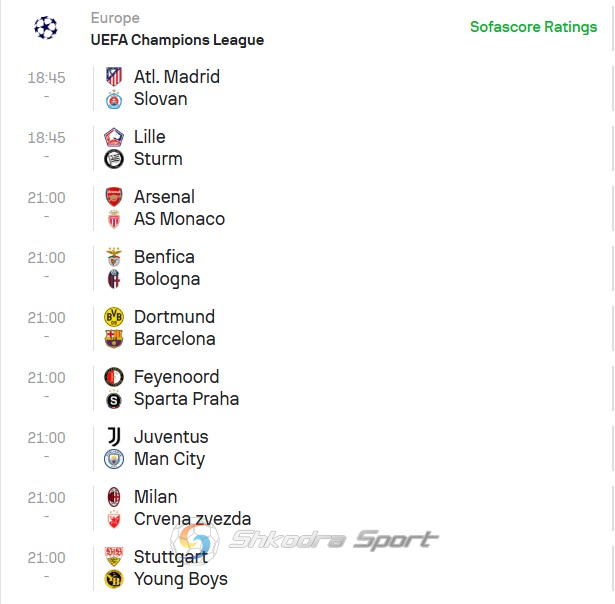Click the Man City crest
Image resolution: width=615 pixels, height=604 pixels.
click(x=114, y=459)
